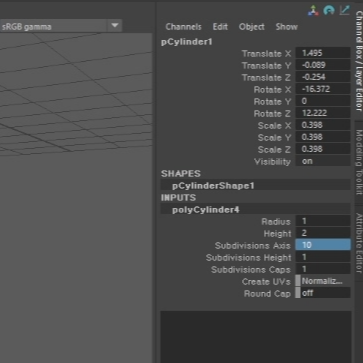Click the Rotate Z value field
The width and height of the screenshot is (363, 363).
[323, 113]
